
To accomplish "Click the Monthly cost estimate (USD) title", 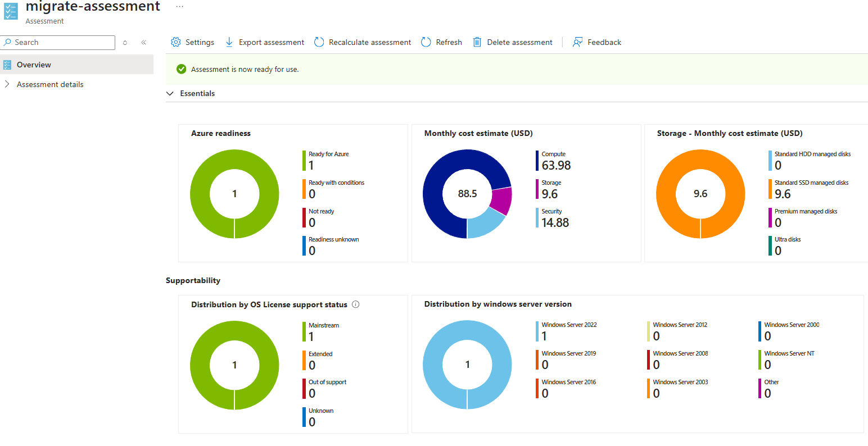I will click(x=478, y=133).
